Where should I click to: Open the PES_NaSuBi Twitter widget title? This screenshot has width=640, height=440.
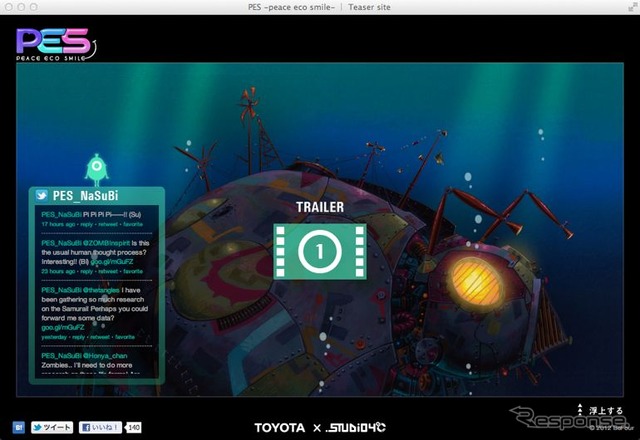(85, 196)
